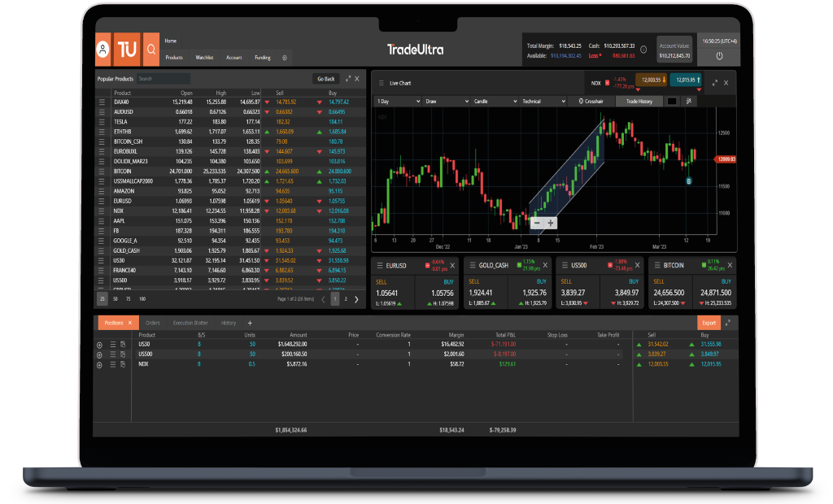This screenshot has width=833, height=504.
Task: Click NDX buy price 12,015.95 button
Action: (x=686, y=80)
